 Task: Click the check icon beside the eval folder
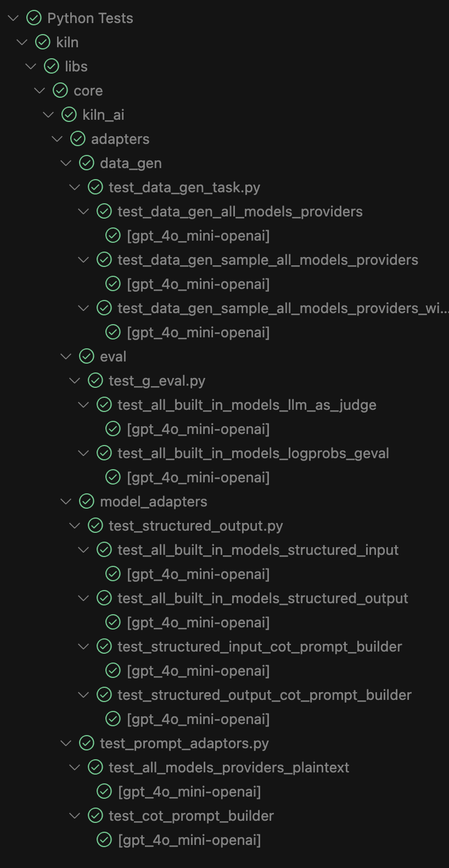[86, 356]
